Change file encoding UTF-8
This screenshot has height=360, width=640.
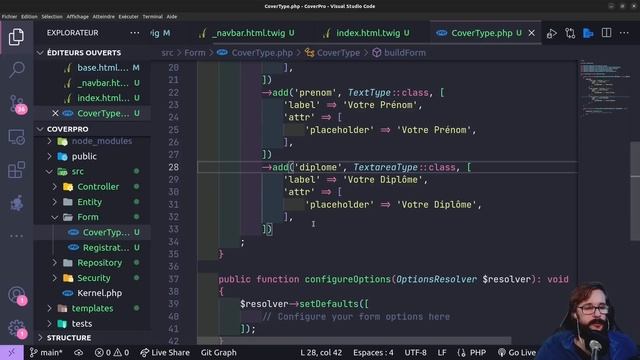416,352
